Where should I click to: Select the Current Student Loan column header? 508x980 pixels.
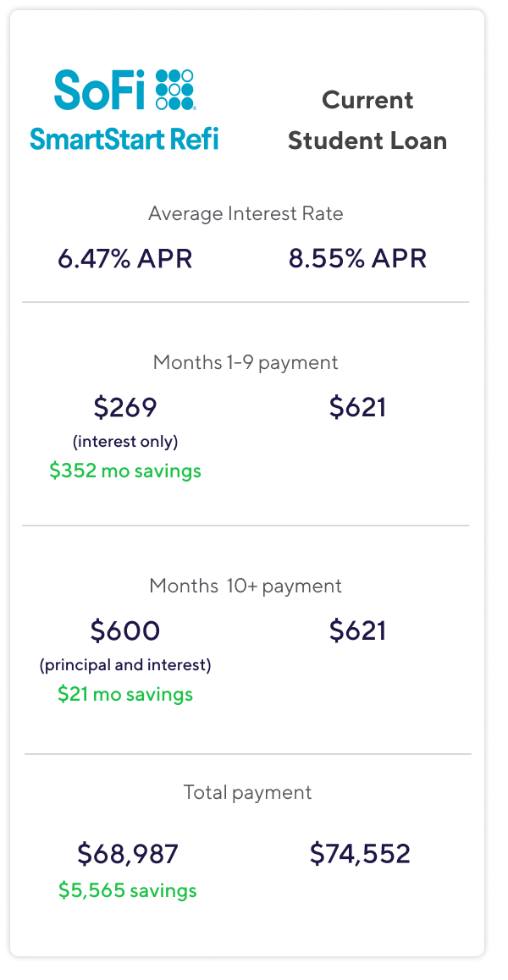click(x=367, y=120)
